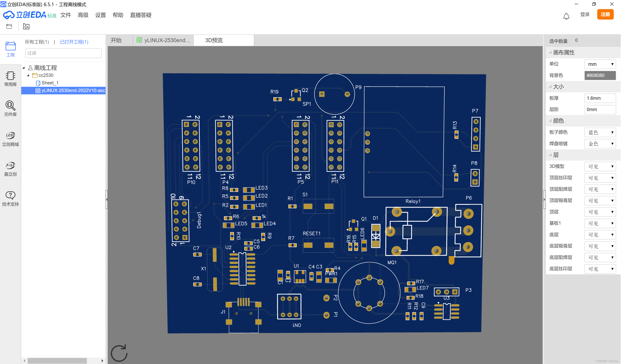Click the notification bell icon
Image resolution: width=621 pixels, height=364 pixels.
click(566, 16)
